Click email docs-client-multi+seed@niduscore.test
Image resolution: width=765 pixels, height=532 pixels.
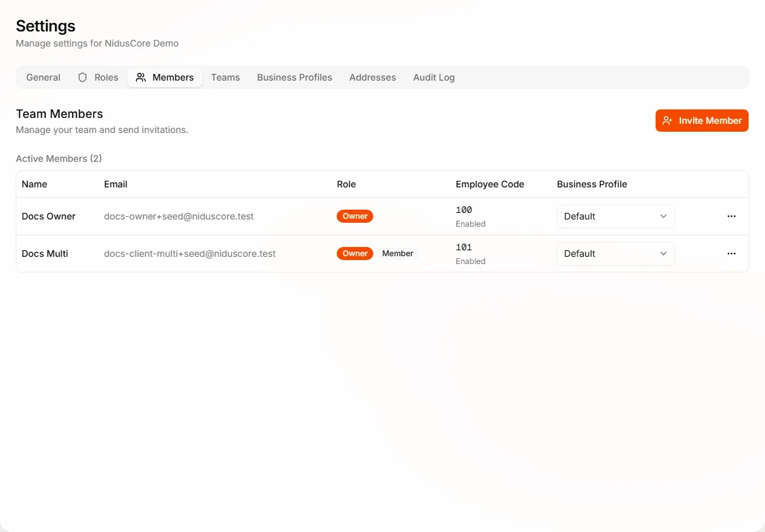click(x=190, y=254)
